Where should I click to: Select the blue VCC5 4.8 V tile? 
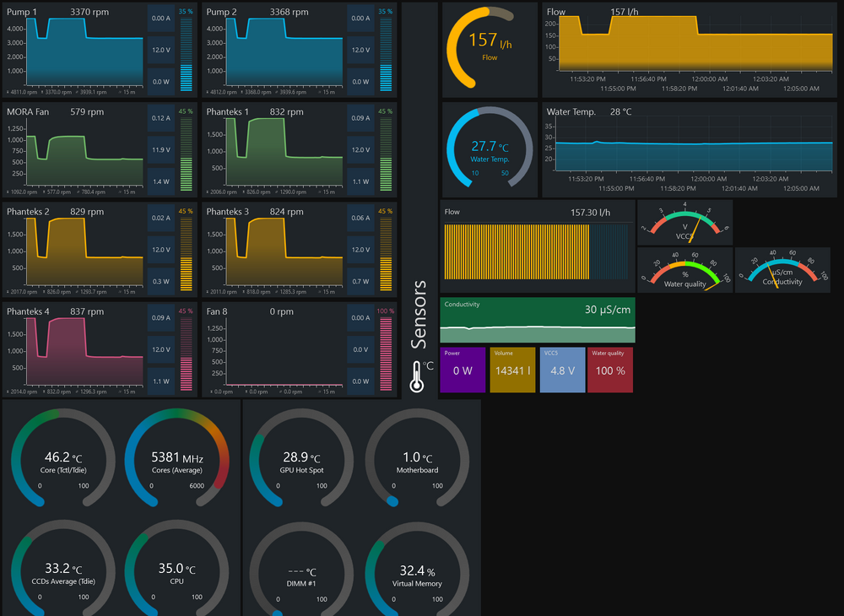tap(561, 370)
